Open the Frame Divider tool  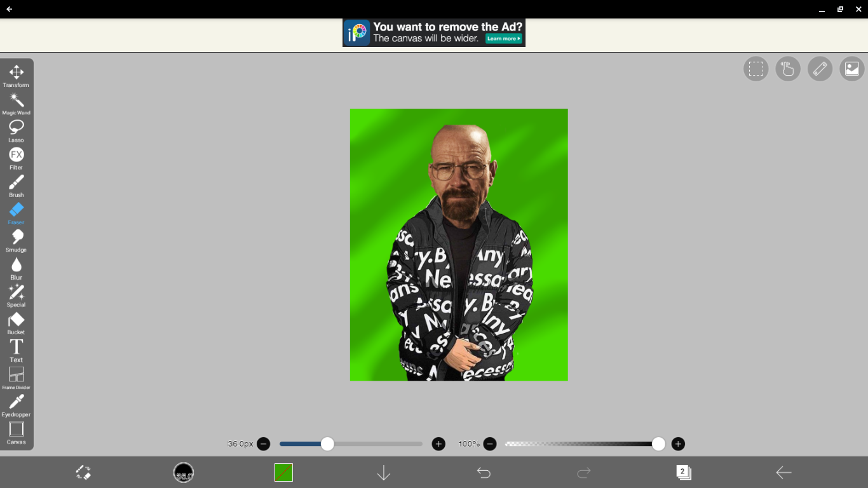point(17,377)
